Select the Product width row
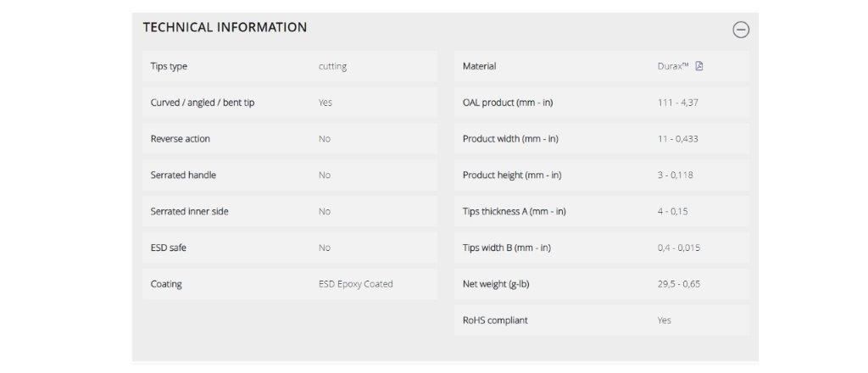The height and width of the screenshot is (373, 868). pyautogui.click(x=601, y=139)
